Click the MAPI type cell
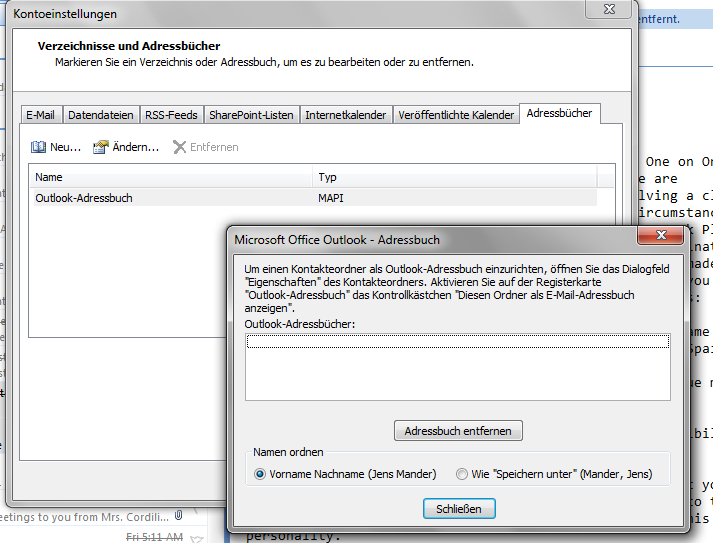Image resolution: width=713 pixels, height=543 pixels. pyautogui.click(x=331, y=198)
